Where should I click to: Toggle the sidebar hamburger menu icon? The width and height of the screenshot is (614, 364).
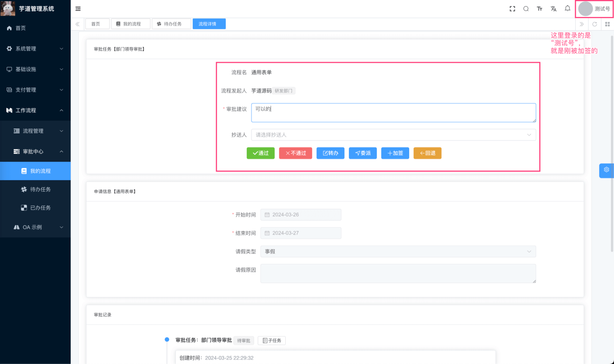click(x=78, y=9)
